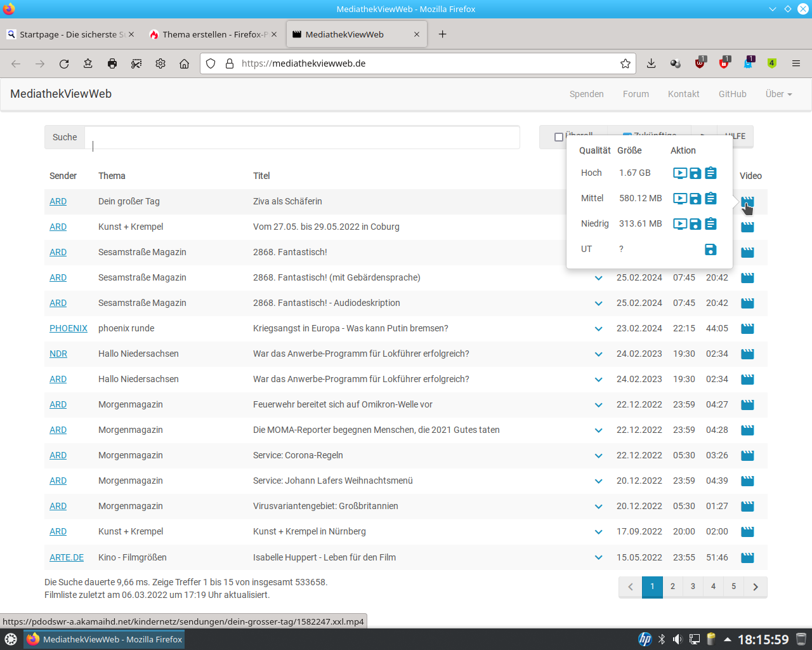812x650 pixels.
Task: Open video options for Kunst + Krempel Coburg
Action: click(748, 227)
